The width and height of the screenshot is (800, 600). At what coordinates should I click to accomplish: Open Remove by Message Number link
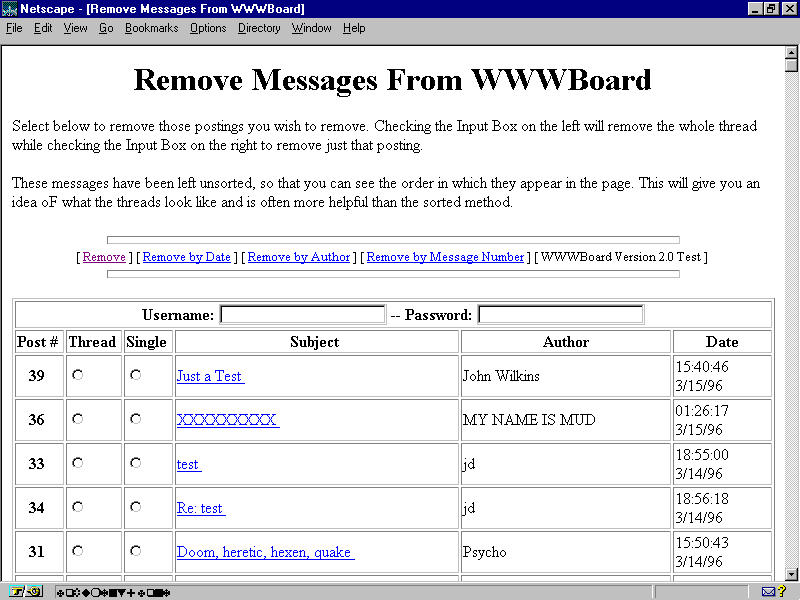click(x=445, y=257)
